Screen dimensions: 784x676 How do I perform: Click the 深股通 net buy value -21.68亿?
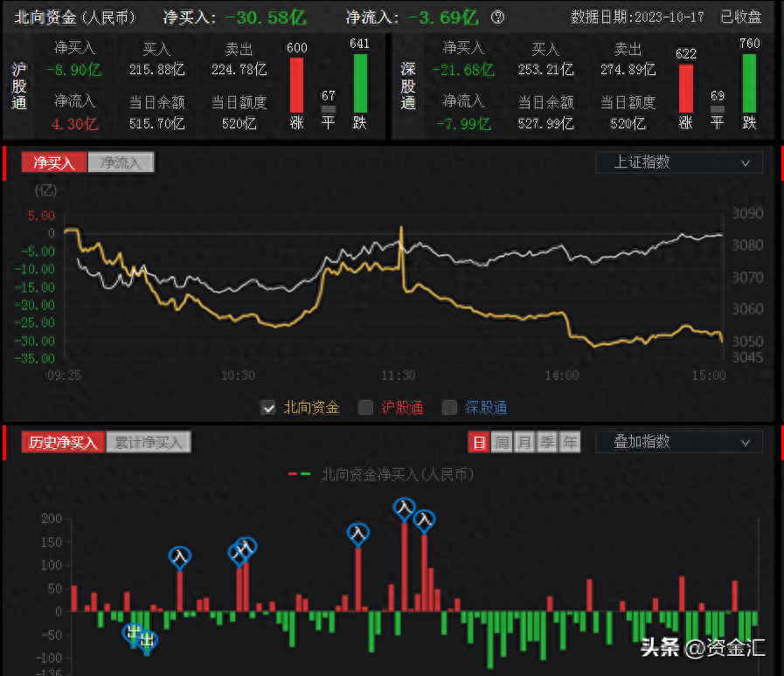tap(463, 70)
